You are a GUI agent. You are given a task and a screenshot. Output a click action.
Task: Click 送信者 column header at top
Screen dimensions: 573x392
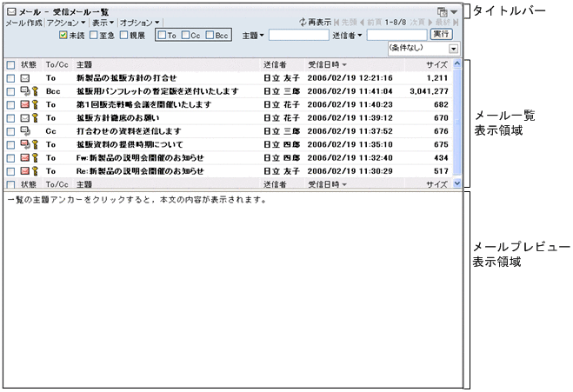tap(275, 65)
